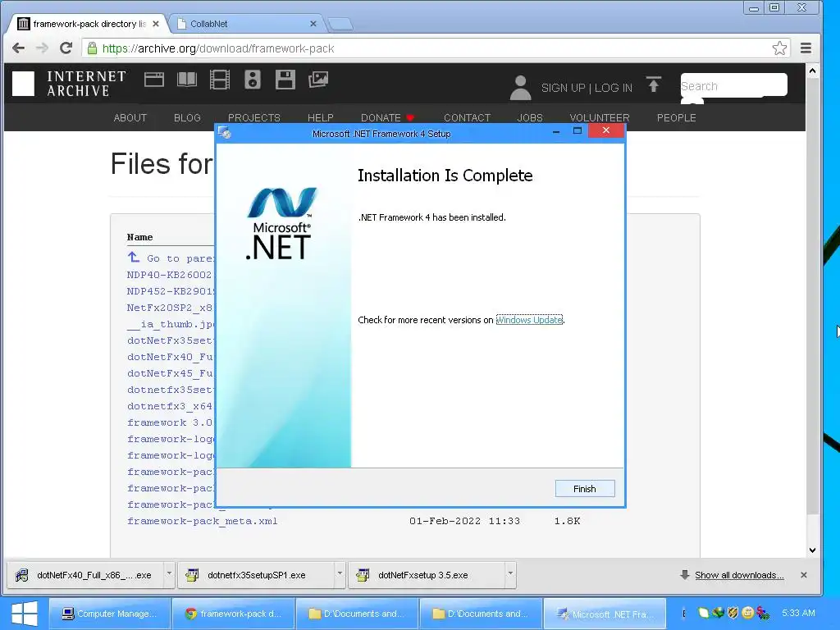The height and width of the screenshot is (630, 840).
Task: Click the Internet Archive logo
Action: (x=69, y=84)
